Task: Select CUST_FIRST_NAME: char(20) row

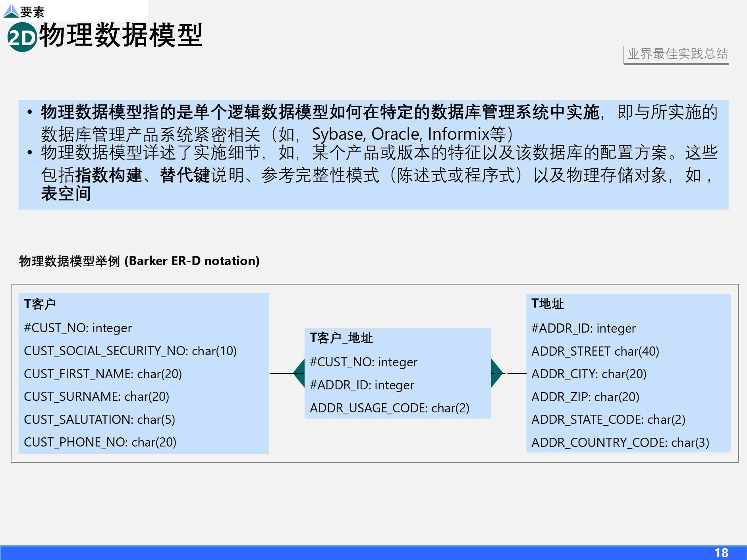Action: click(x=103, y=374)
